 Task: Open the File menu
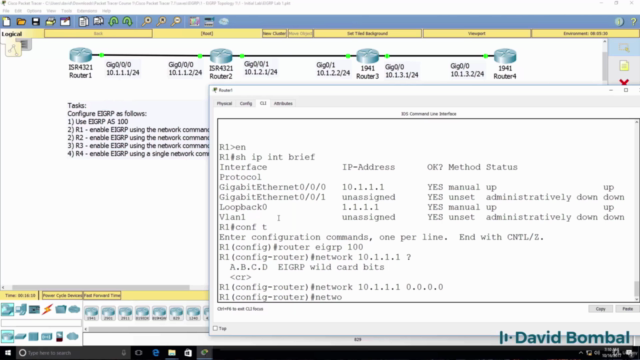6,11
